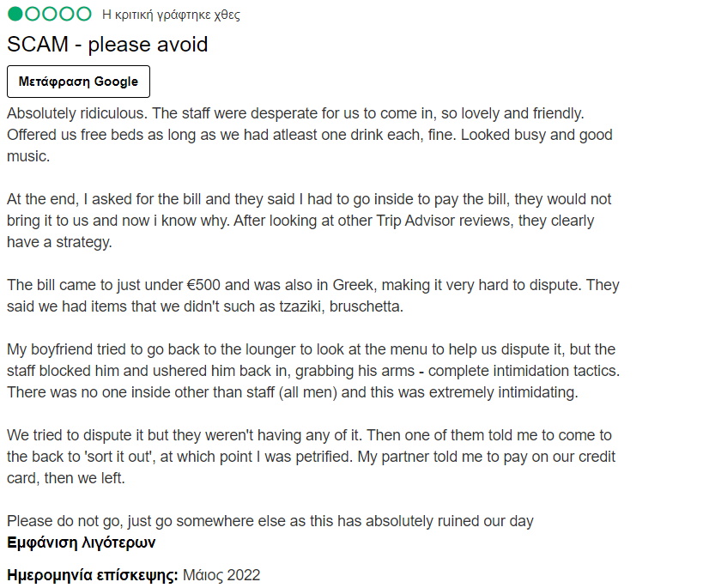Click the paragraph starting "At the end"

click(x=309, y=221)
